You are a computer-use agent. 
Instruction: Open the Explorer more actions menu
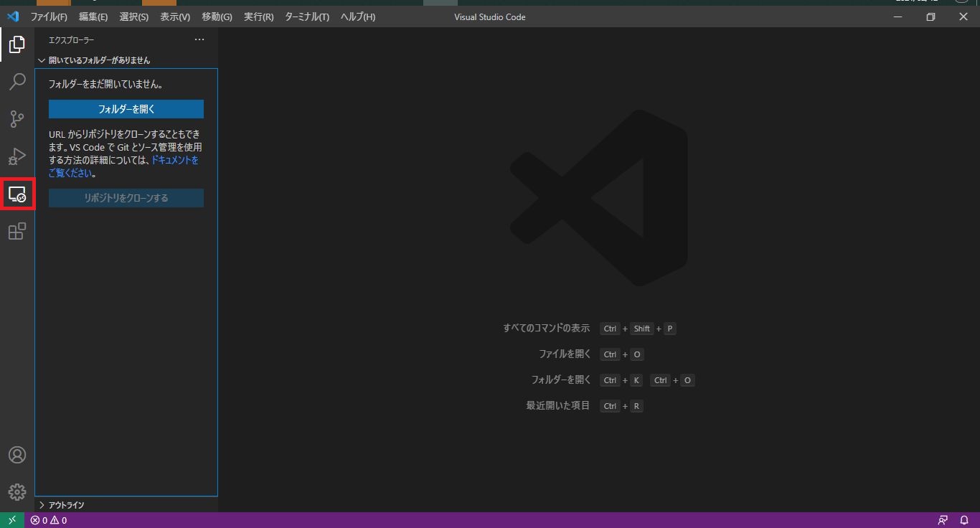tap(199, 39)
